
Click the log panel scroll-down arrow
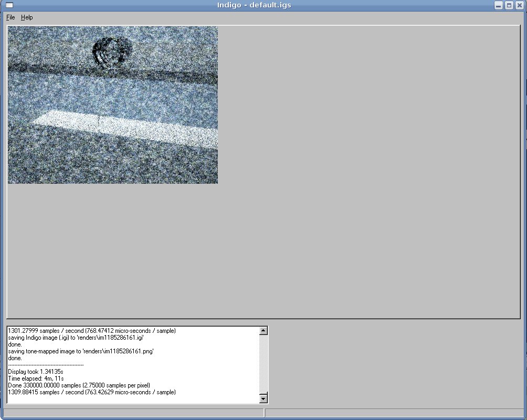pyautogui.click(x=263, y=399)
